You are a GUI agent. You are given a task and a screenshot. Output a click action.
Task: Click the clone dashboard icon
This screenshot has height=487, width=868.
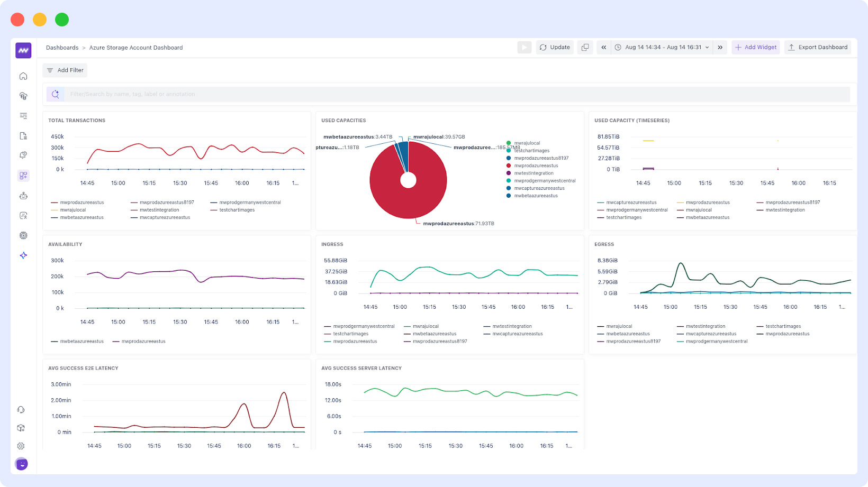pos(585,47)
